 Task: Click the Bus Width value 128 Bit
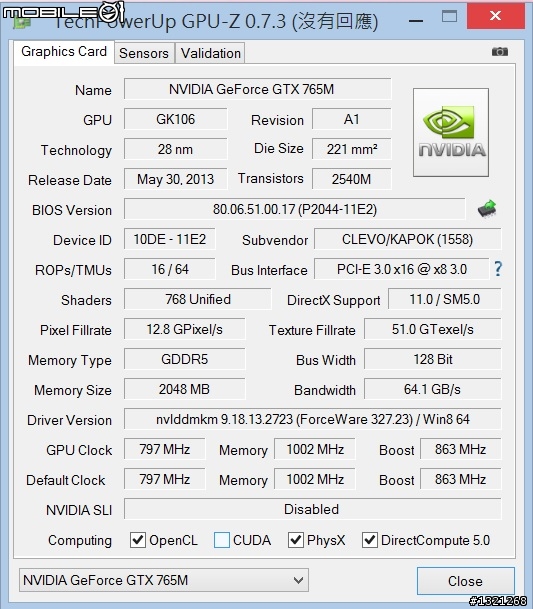point(433,359)
